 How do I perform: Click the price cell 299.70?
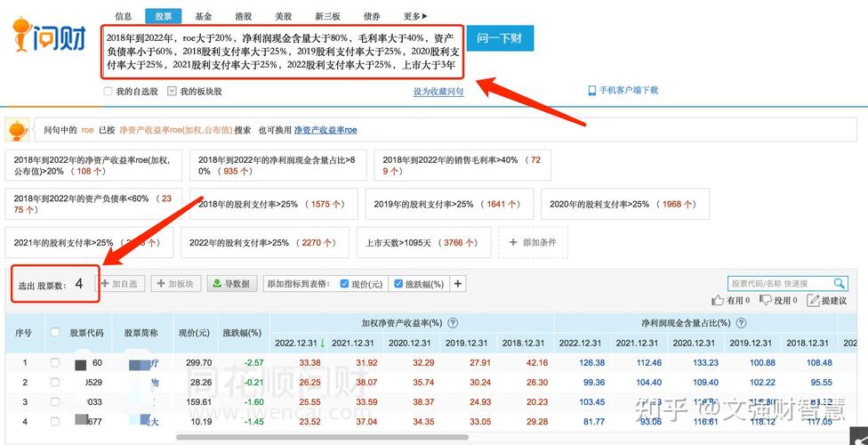coord(199,362)
